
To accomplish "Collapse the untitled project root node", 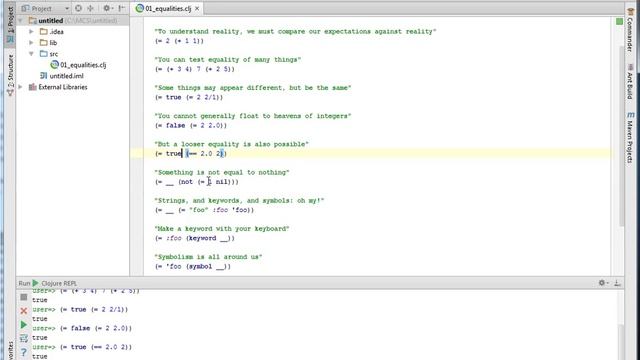I will [20, 20].
